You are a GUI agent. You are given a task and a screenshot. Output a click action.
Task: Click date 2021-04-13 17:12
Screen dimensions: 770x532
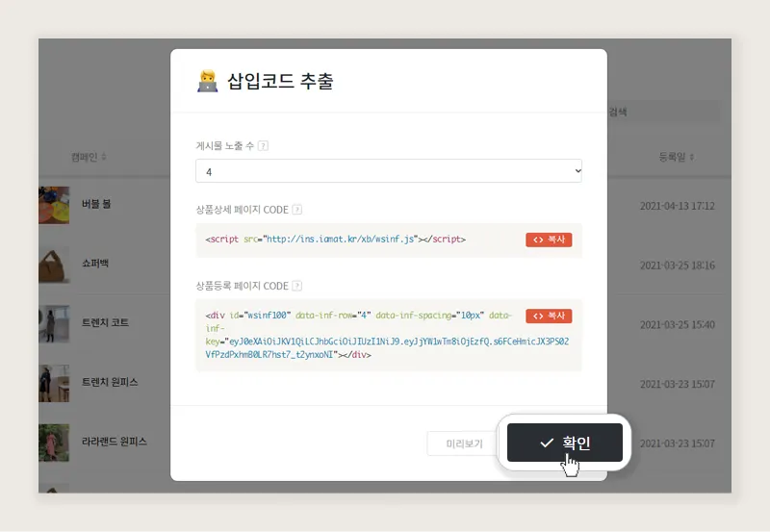[x=678, y=206]
